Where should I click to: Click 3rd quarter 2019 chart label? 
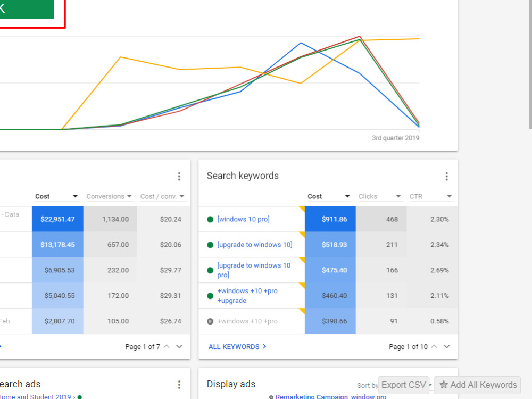pyautogui.click(x=396, y=138)
